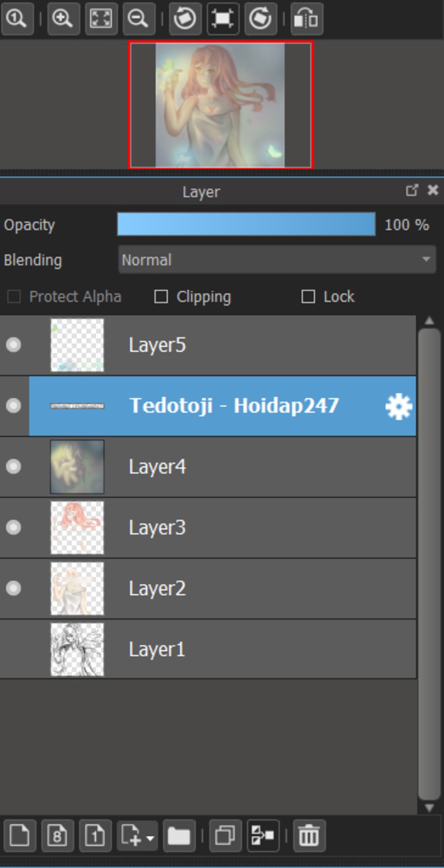Show Layer1 by toggling its visibility
Viewport: 444px width, 868px height.
pos(13,649)
